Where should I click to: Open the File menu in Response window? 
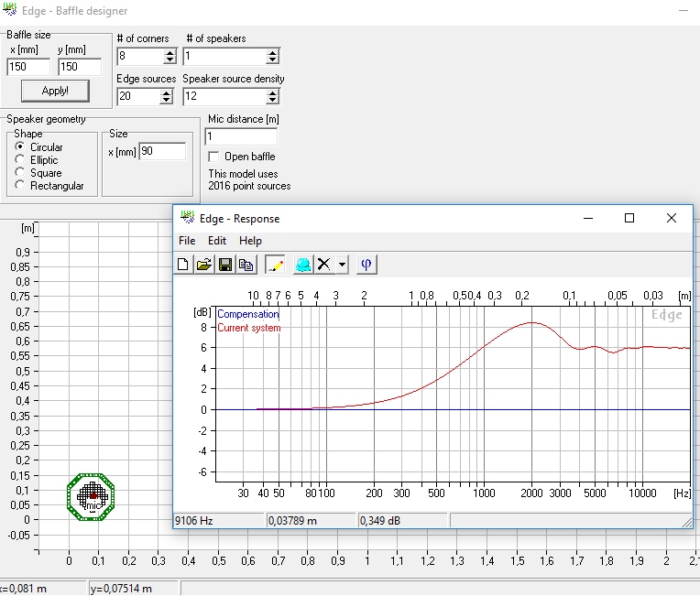187,241
